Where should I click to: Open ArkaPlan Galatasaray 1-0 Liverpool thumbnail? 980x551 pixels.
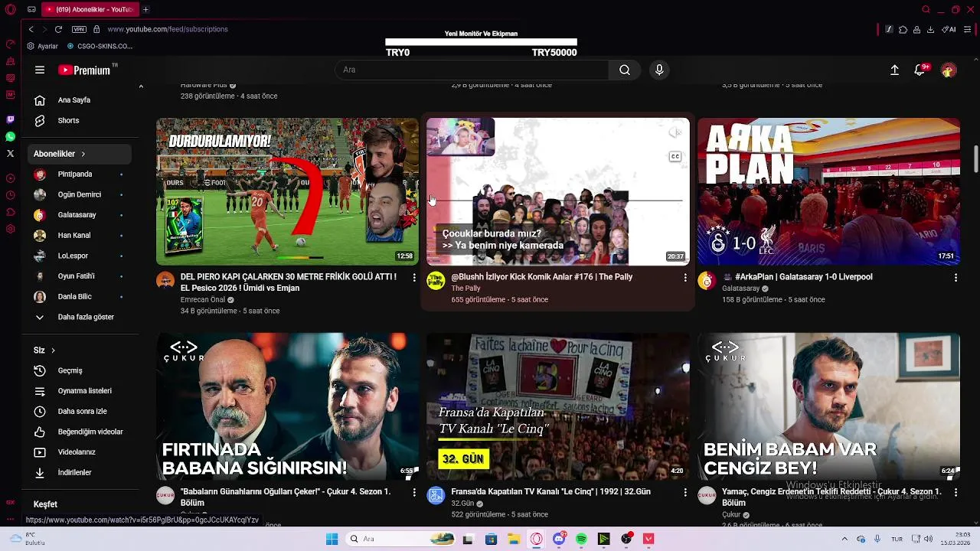point(828,191)
